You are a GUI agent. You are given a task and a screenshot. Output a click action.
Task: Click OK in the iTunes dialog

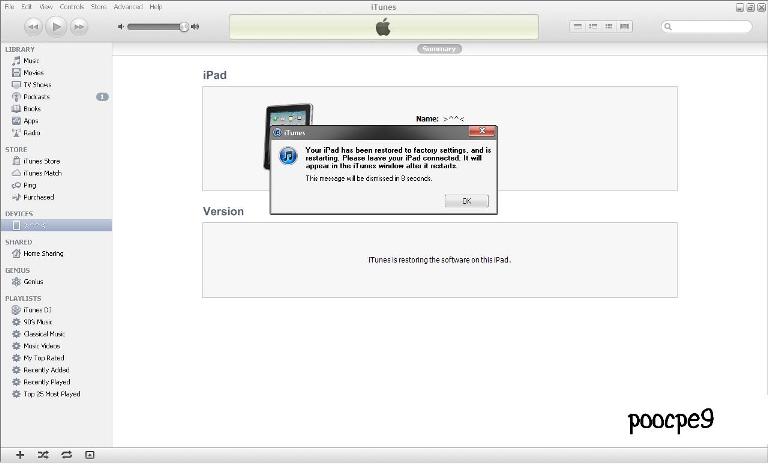[x=467, y=201]
